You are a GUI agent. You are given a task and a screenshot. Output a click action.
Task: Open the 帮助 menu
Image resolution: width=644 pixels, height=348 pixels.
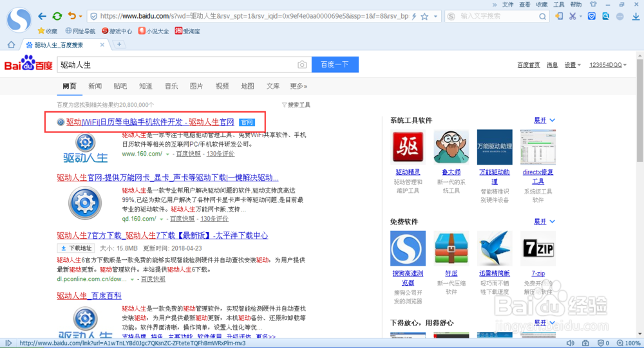point(576,5)
